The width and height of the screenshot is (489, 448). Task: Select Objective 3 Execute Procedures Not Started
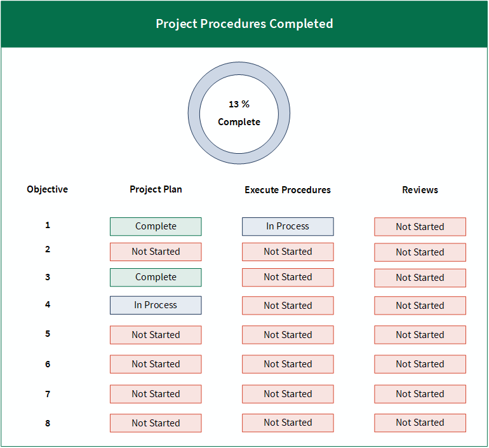[x=288, y=277]
